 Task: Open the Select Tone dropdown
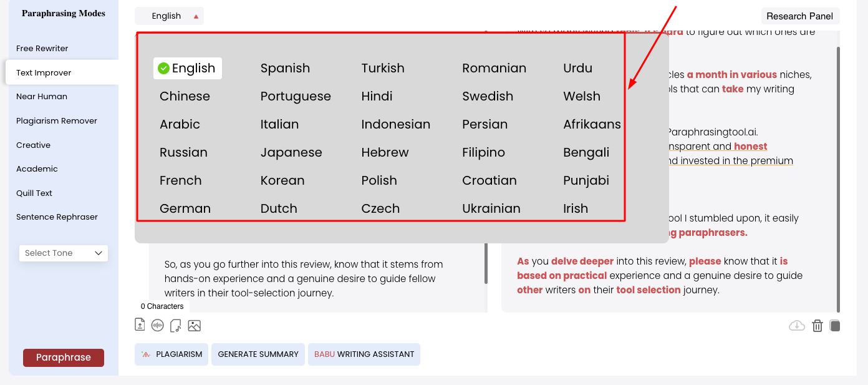pos(64,253)
